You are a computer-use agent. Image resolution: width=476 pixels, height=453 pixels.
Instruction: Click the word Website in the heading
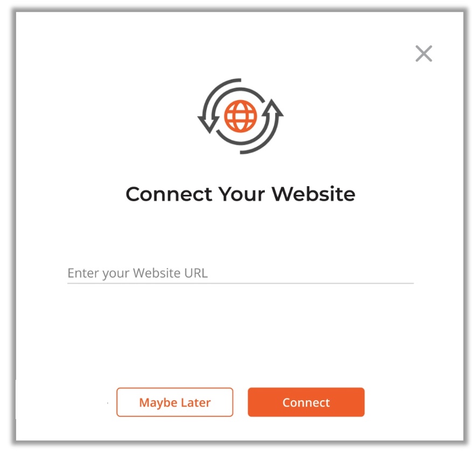(x=313, y=194)
